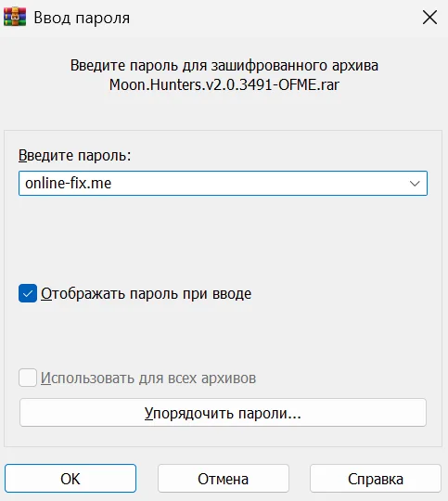The height and width of the screenshot is (501, 448).
Task: Cancel with the 'Отмена' button
Action: click(223, 479)
